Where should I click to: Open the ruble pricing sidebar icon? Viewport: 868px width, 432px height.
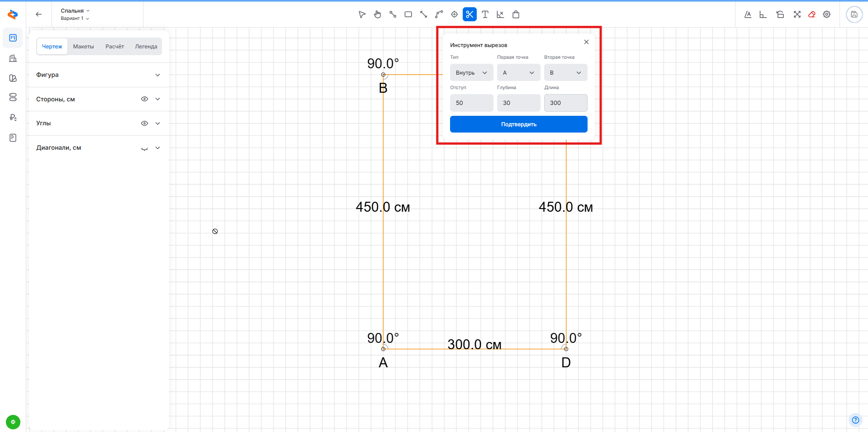click(x=13, y=118)
